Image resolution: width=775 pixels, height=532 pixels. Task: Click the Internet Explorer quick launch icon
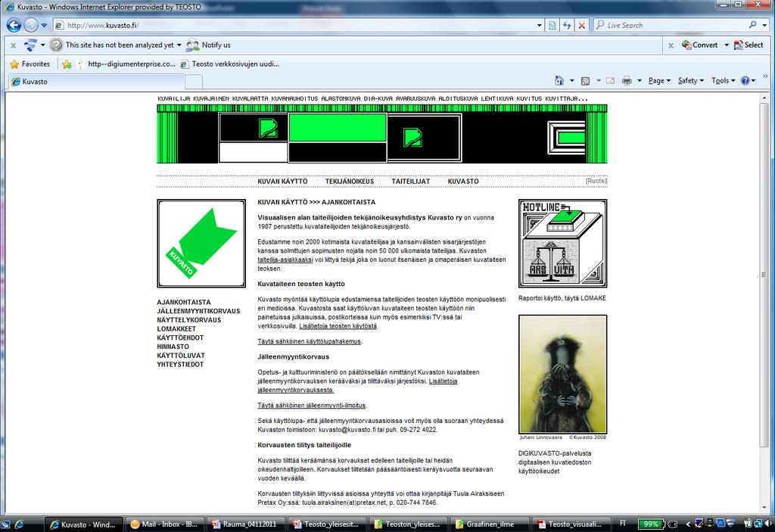(19, 524)
